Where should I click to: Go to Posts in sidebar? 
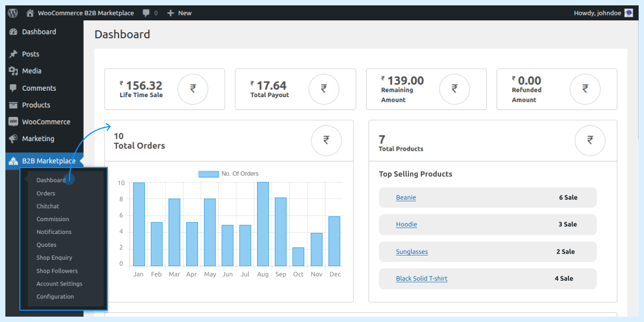pos(31,54)
